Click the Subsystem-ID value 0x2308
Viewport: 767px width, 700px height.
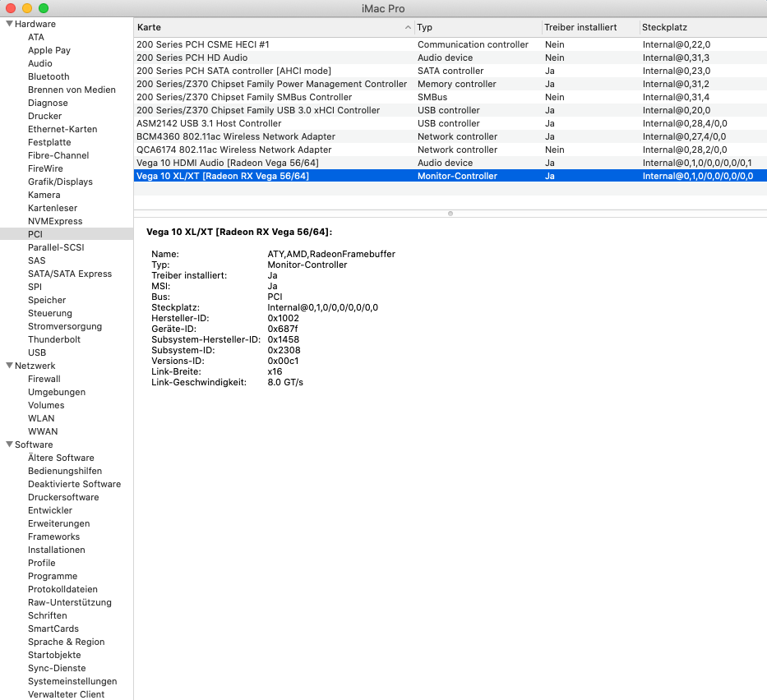tap(284, 351)
